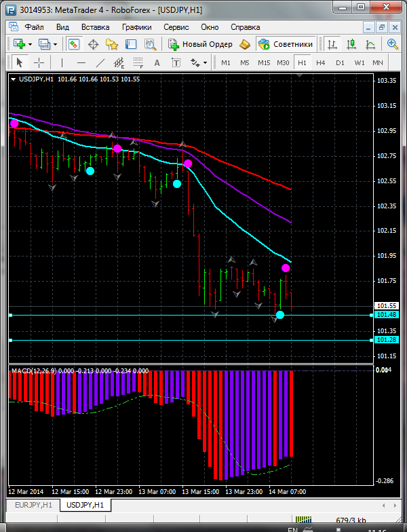Screen dimensions: 407x532
Task: Switch to the line chart type
Action: (370, 44)
